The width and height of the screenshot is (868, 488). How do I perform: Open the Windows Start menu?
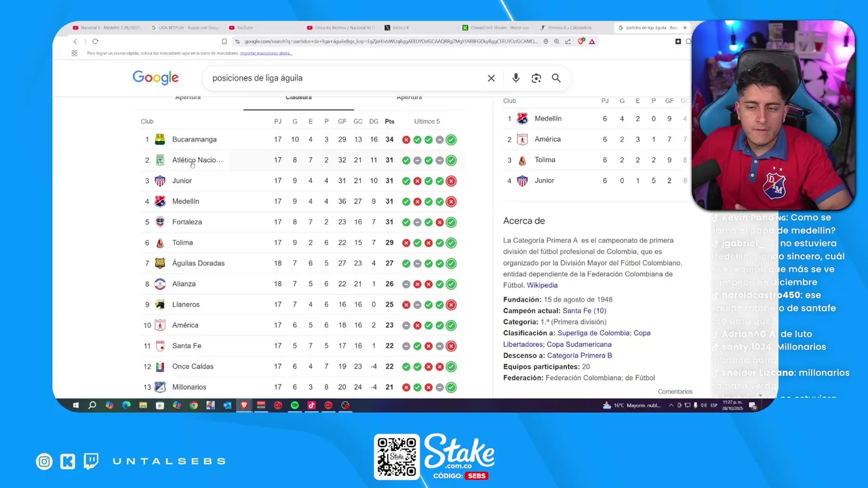pos(75,405)
